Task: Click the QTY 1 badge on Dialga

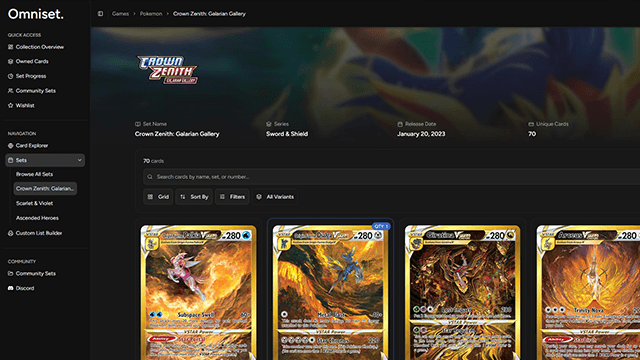Action: pyautogui.click(x=381, y=226)
